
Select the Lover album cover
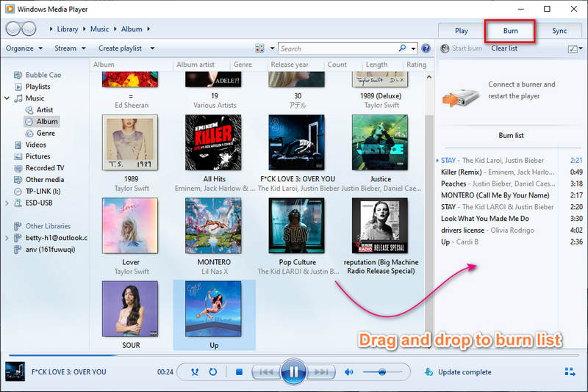pyautogui.click(x=130, y=226)
